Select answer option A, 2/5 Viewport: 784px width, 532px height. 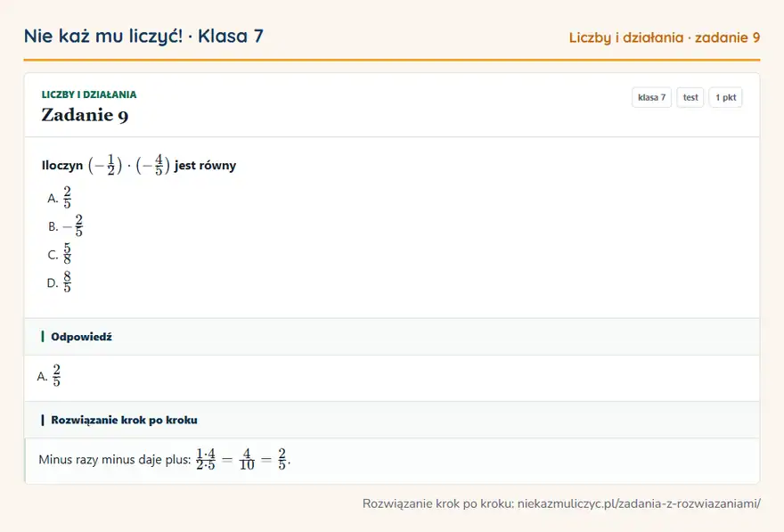(60, 198)
